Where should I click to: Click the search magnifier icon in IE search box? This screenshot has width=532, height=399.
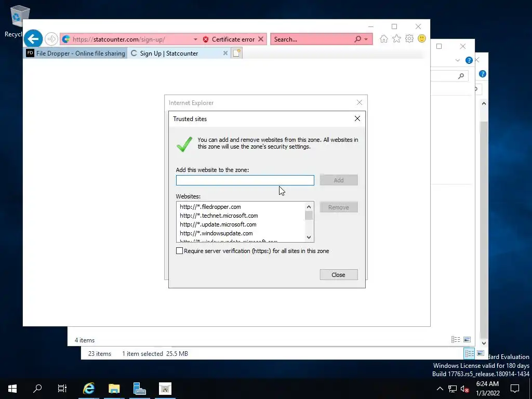pos(357,39)
